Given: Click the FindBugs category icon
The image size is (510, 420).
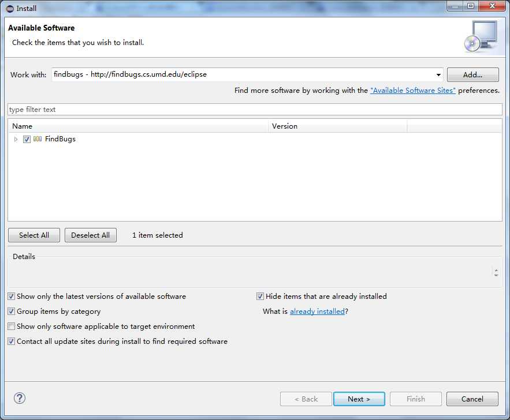Looking at the screenshot, I should (x=38, y=139).
